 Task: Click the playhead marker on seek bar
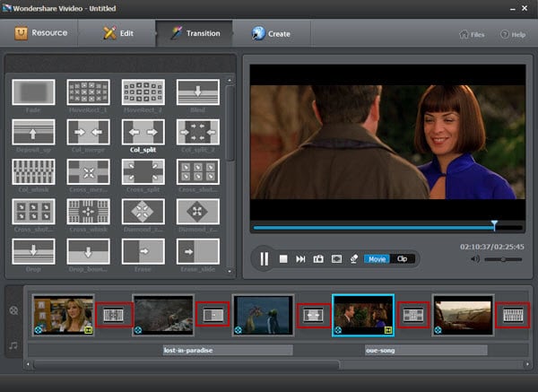[494, 225]
